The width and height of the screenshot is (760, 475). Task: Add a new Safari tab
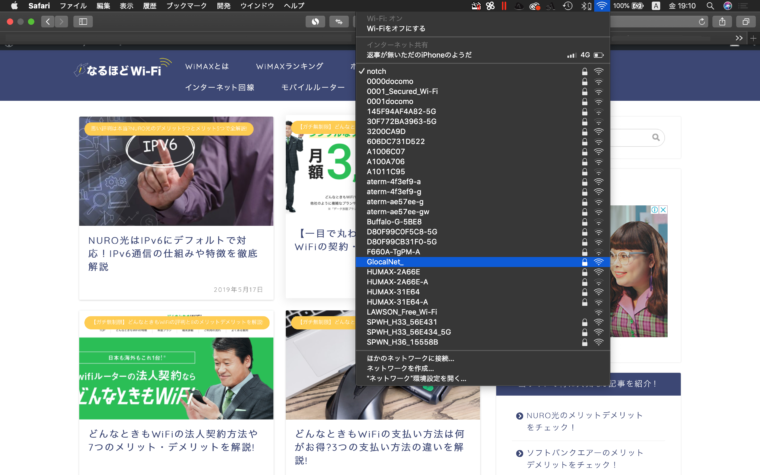pyautogui.click(x=753, y=38)
